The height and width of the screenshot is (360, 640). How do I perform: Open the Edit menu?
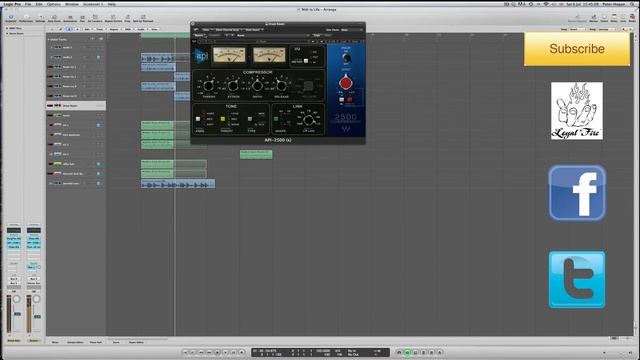point(39,4)
